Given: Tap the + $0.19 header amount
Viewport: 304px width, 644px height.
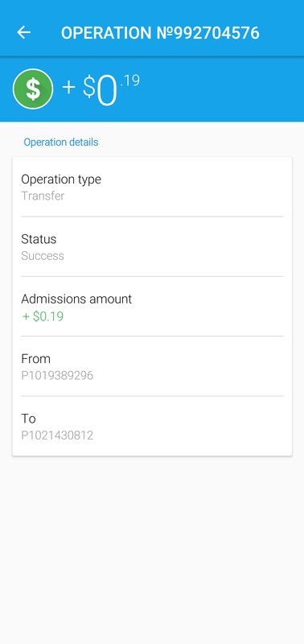Looking at the screenshot, I should point(101,90).
